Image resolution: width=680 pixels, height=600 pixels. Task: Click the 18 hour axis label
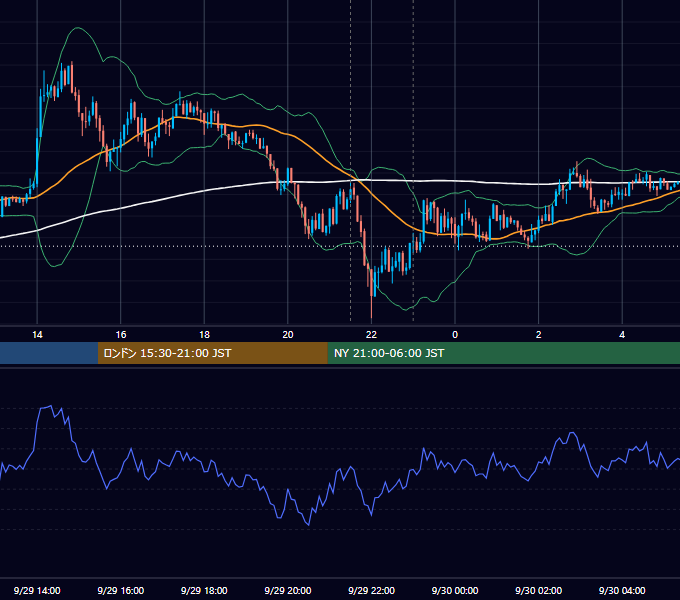(x=204, y=335)
